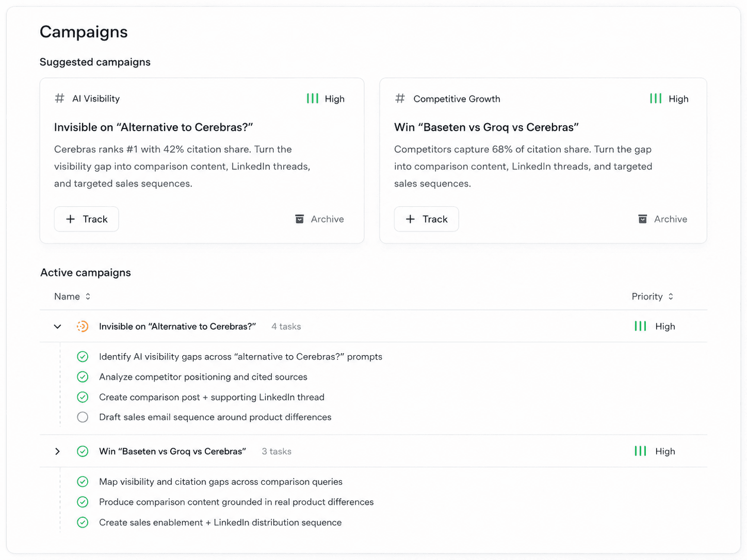Click High priority text in Win Baseten row
Screen dimensions: 747x560
[665, 451]
